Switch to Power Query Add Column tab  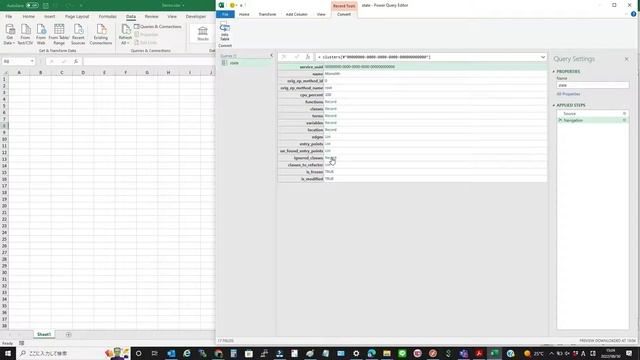pos(297,14)
